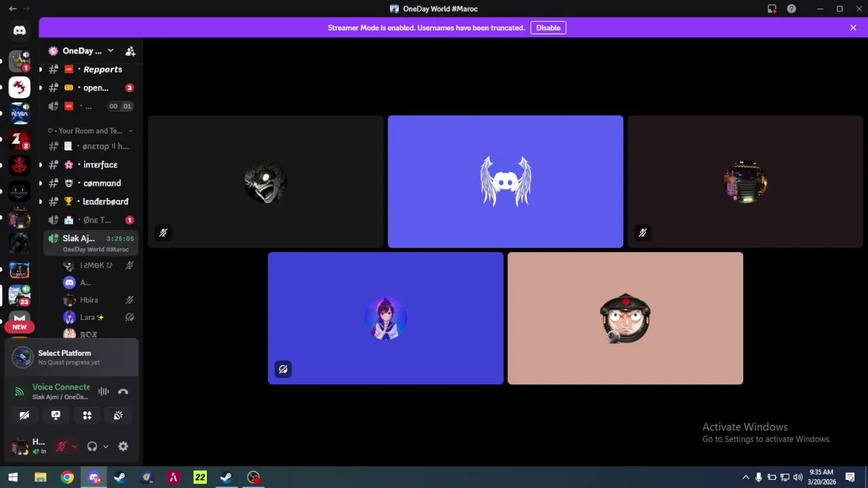Toggle camera on in voice panel
The width and height of the screenshot is (868, 488).
click(24, 415)
